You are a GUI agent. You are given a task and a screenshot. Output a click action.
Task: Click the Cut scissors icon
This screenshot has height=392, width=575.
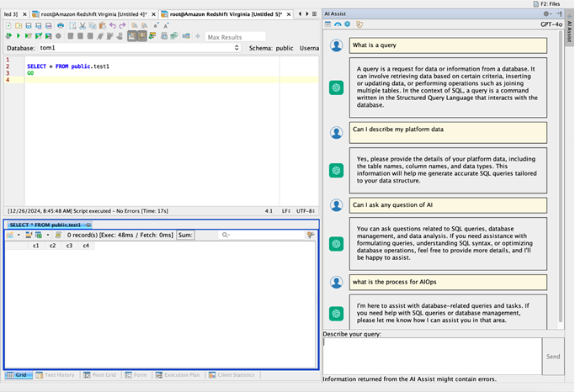82,26
